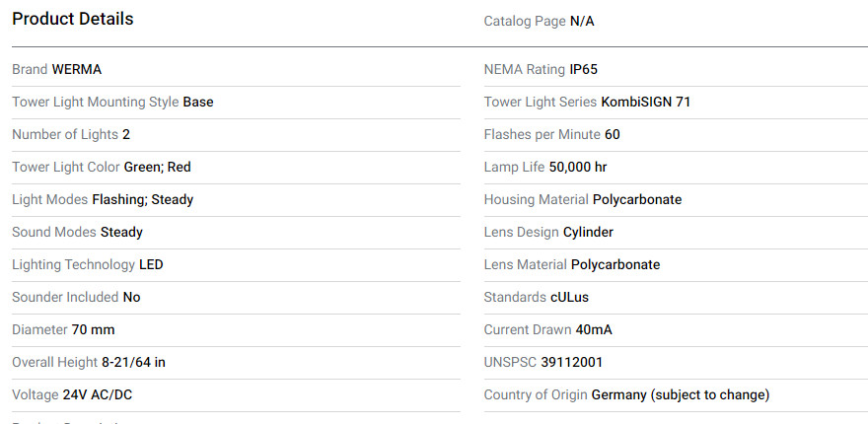Select the Green; Red tower light color
868x424 pixels.
click(158, 167)
